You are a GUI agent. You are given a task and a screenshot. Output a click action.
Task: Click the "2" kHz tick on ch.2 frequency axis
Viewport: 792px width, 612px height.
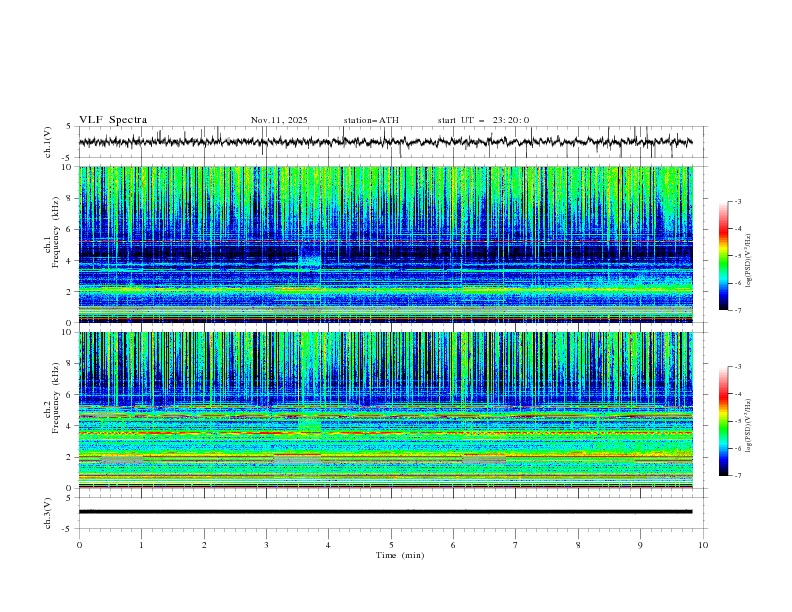click(x=70, y=457)
